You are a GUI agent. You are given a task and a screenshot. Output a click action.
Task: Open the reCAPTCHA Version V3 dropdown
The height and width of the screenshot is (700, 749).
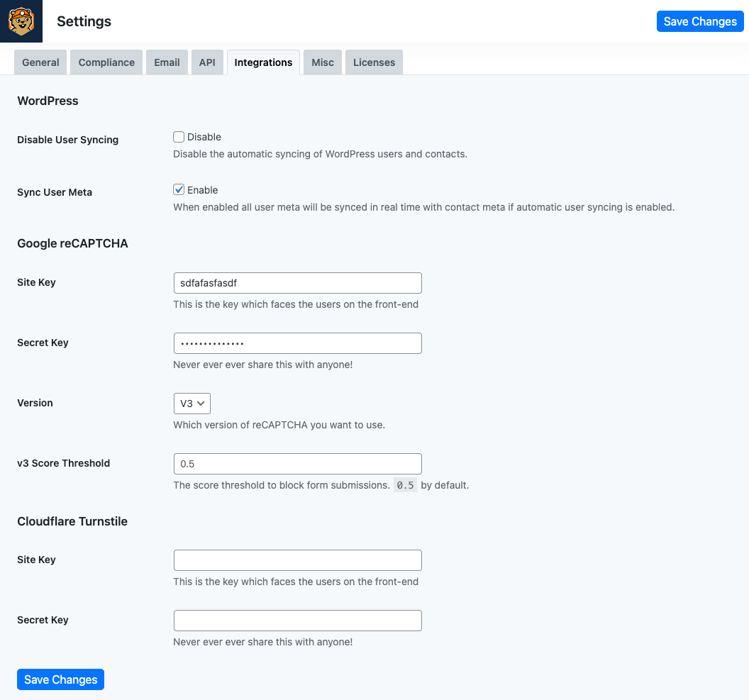192,404
